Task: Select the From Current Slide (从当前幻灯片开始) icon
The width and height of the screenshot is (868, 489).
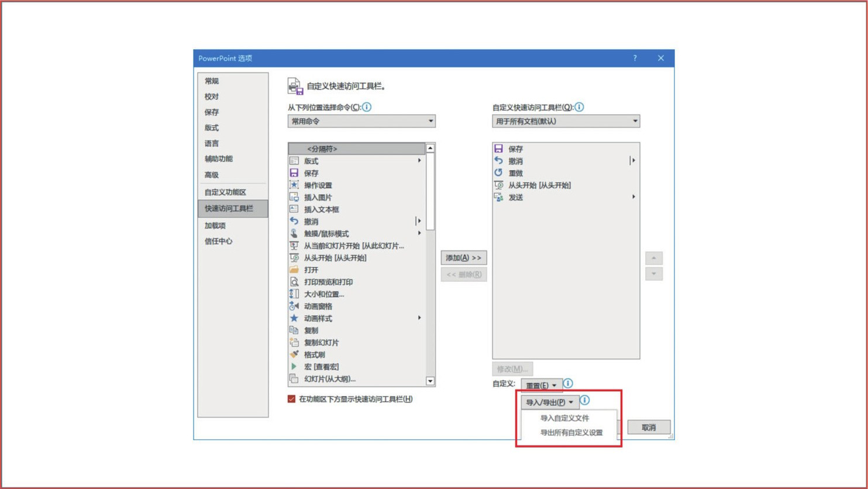Action: 294,246
